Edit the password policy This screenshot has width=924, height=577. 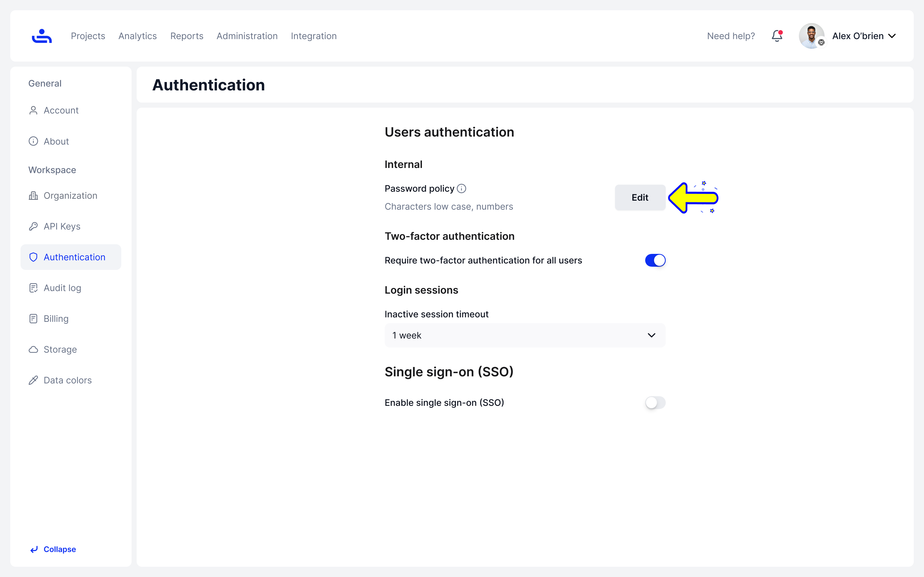(639, 197)
